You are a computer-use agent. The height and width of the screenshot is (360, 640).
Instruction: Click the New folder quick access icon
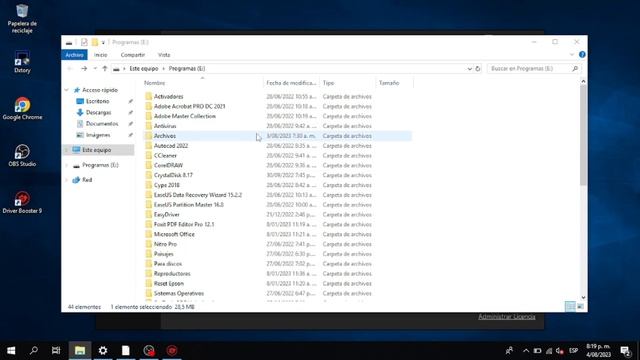[95, 42]
